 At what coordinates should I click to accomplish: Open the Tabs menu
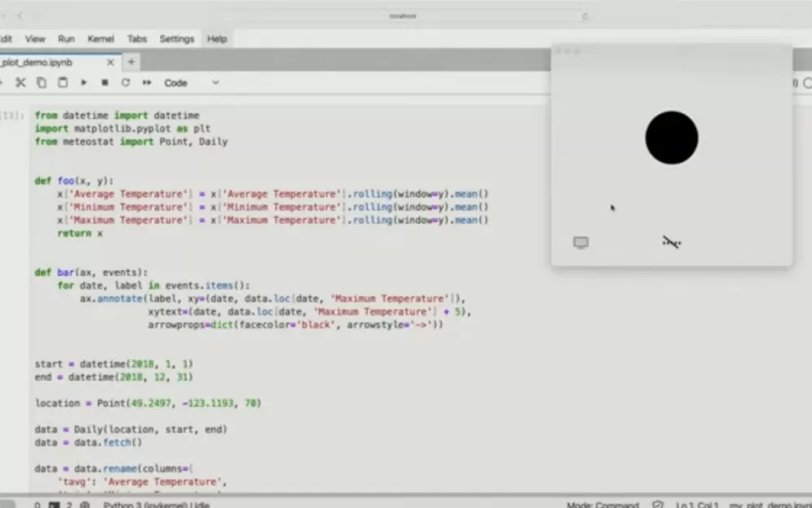tap(137, 39)
